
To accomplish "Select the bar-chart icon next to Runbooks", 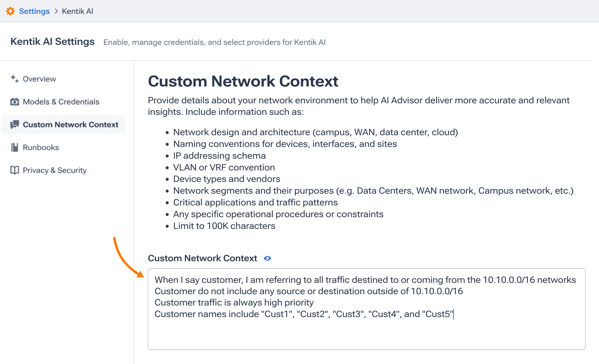I will pos(14,147).
